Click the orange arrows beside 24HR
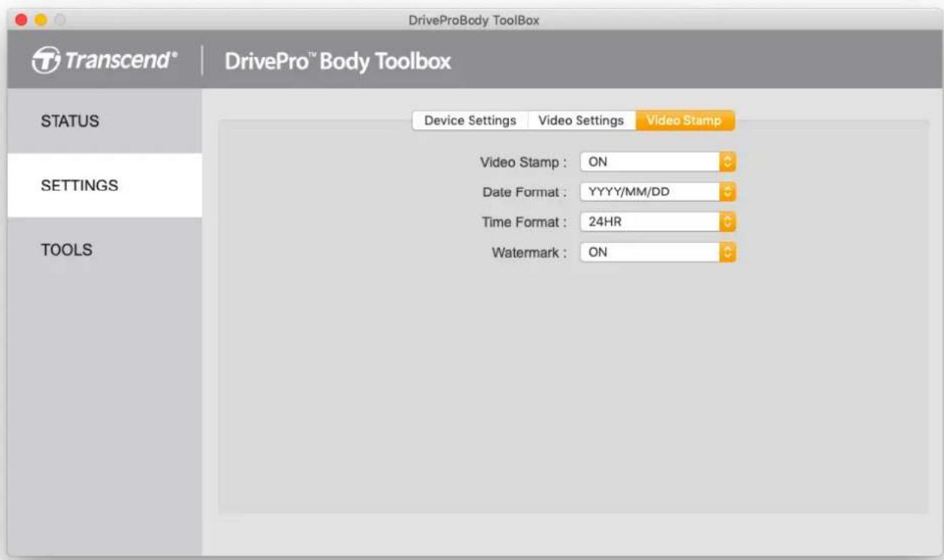 (x=727, y=222)
